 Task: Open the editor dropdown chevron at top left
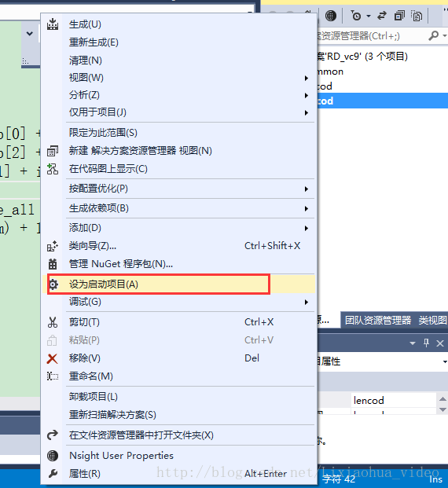pyautogui.click(x=30, y=33)
